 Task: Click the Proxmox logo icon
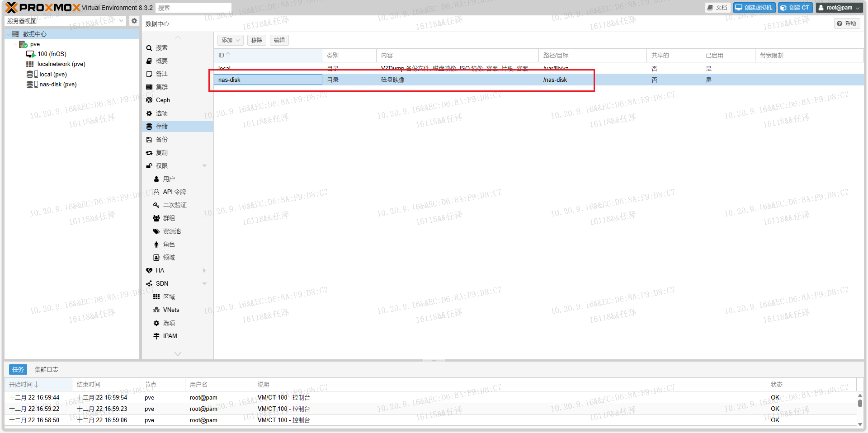pyautogui.click(x=11, y=7)
